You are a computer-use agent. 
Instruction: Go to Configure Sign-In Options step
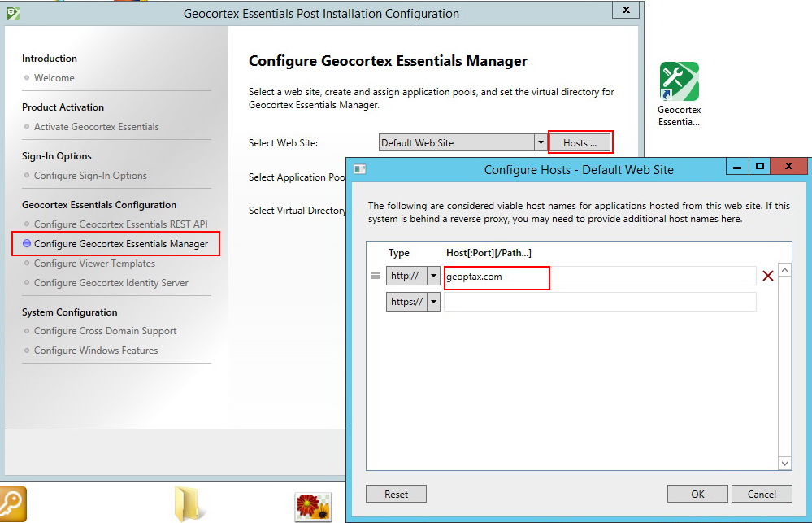[90, 175]
